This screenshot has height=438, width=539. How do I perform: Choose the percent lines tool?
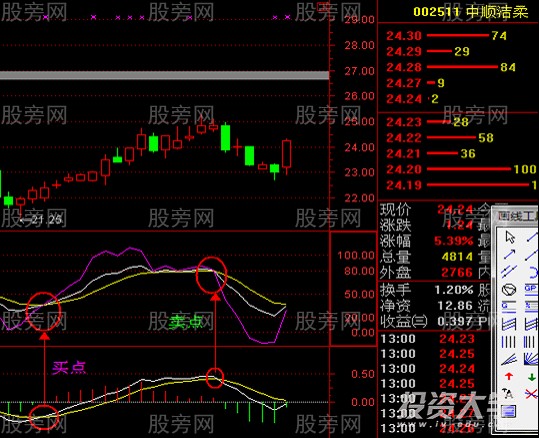[x=531, y=307]
